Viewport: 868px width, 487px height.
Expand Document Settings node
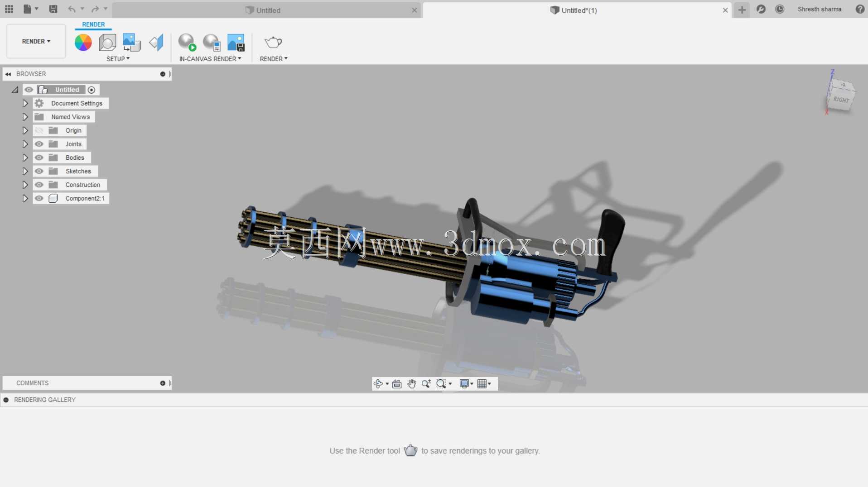[x=25, y=103]
